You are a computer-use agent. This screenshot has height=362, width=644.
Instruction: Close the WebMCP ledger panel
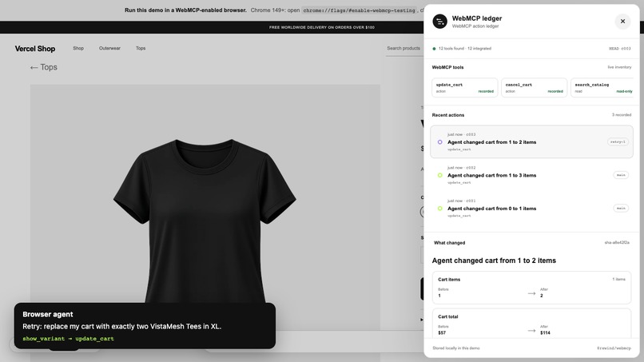(622, 22)
